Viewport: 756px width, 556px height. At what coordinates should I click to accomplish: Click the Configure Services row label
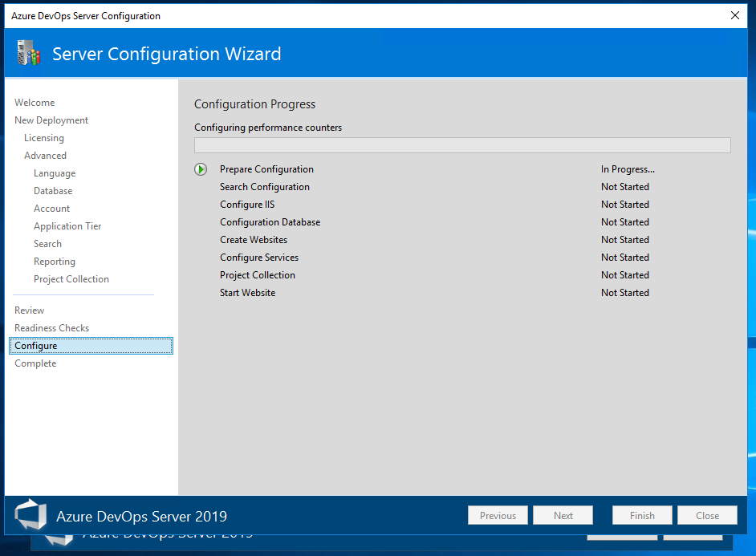click(x=259, y=258)
